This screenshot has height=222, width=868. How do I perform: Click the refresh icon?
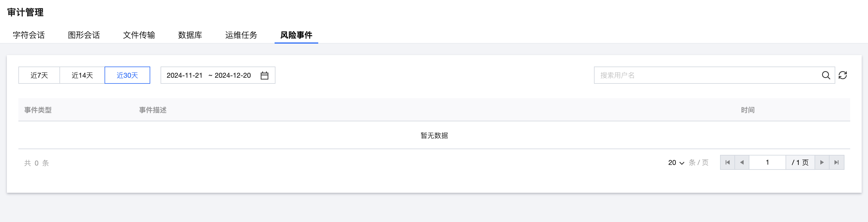point(843,75)
